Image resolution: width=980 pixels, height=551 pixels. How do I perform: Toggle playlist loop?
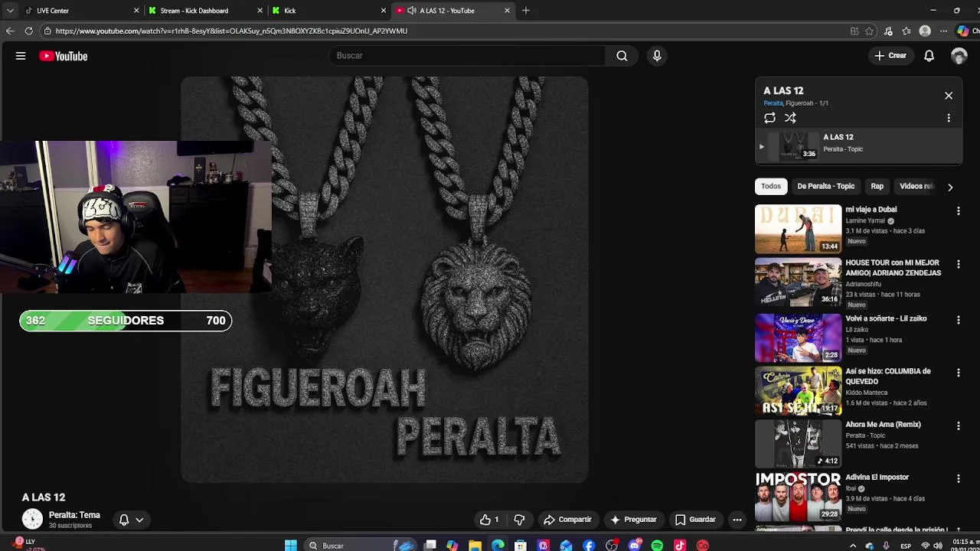tap(769, 118)
